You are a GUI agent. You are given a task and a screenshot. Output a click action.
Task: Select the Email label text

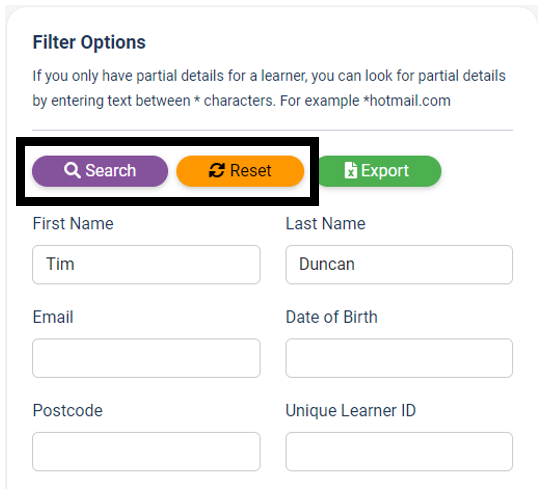[x=53, y=317]
